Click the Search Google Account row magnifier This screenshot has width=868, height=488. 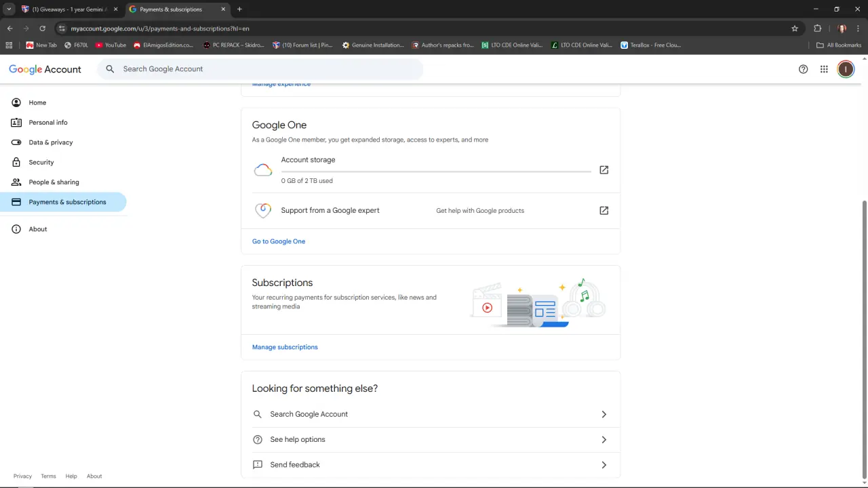click(258, 414)
